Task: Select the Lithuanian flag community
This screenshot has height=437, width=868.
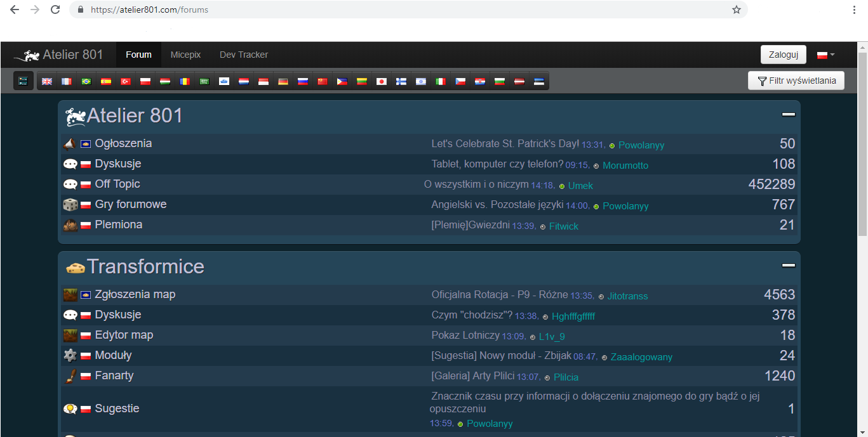Action: pyautogui.click(x=362, y=81)
